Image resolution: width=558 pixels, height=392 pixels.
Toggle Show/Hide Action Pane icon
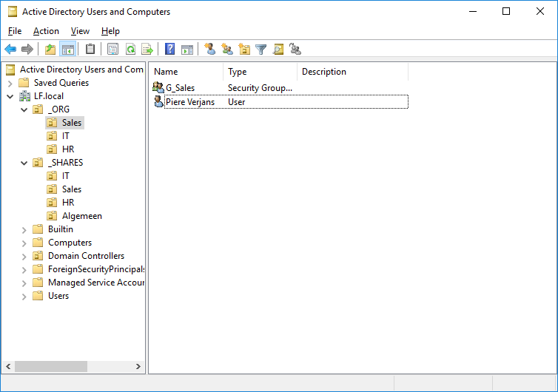pyautogui.click(x=186, y=49)
